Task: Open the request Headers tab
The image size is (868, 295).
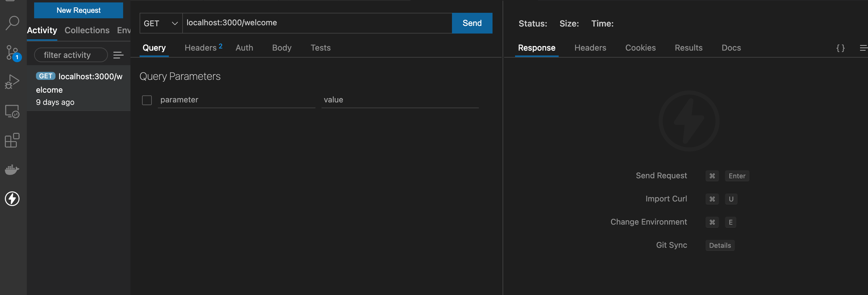Action: [203, 48]
